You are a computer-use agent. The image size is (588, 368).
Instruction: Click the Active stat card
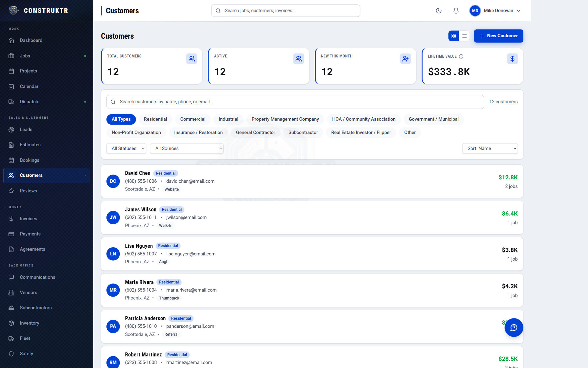pos(259,66)
